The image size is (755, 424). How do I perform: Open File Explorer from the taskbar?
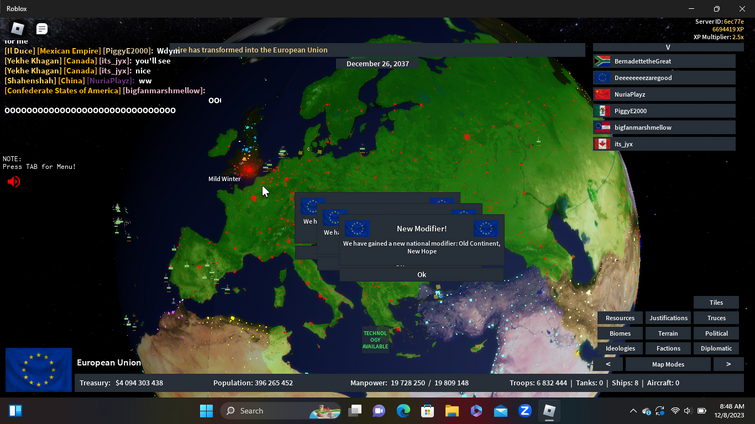click(452, 411)
